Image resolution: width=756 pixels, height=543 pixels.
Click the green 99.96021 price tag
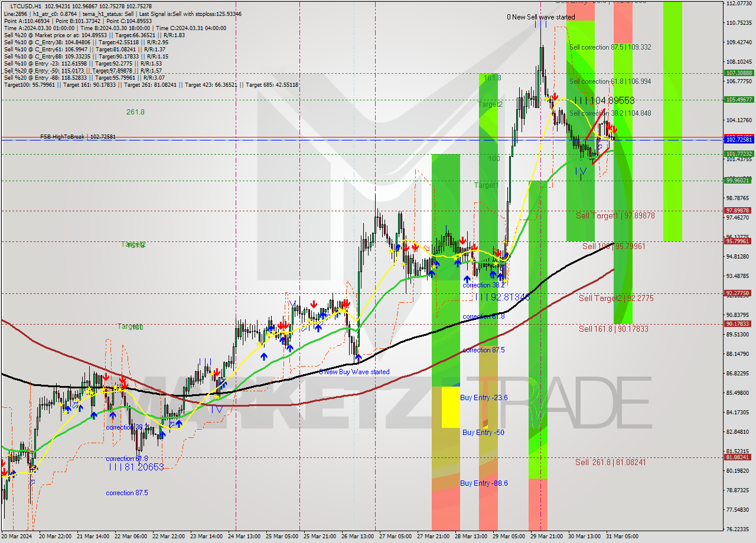pyautogui.click(x=738, y=181)
